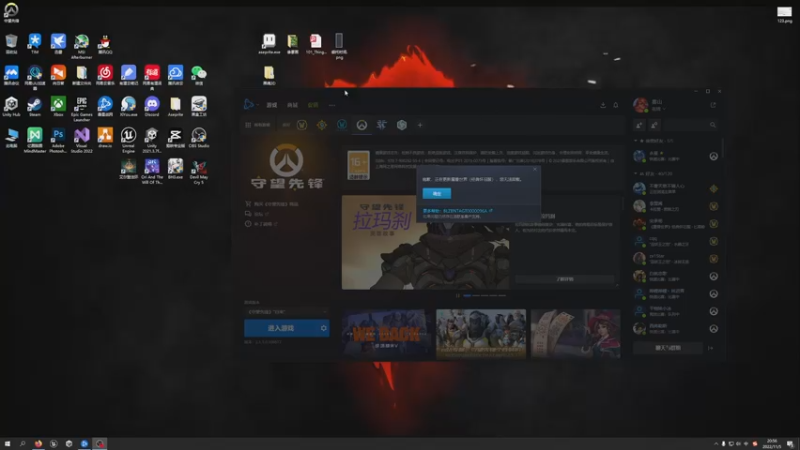Open Adobe Photoshop desktop shortcut

(58, 141)
